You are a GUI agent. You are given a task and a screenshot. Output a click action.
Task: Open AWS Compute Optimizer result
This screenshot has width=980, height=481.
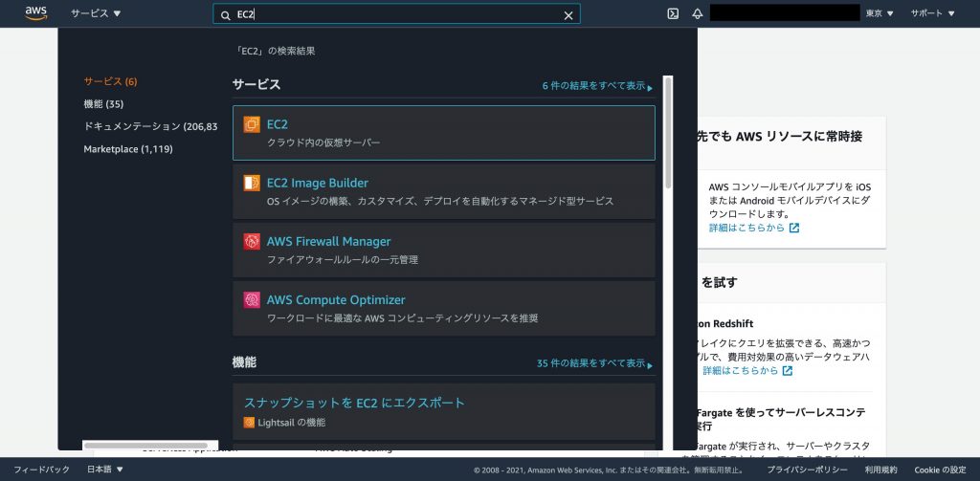(x=444, y=309)
